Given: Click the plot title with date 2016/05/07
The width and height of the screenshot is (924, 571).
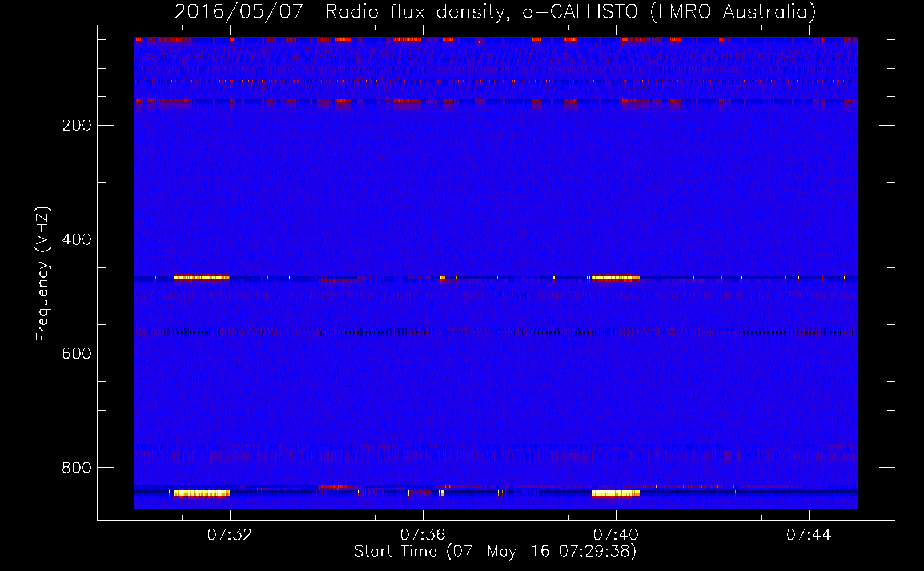Looking at the screenshot, I should pyautogui.click(x=495, y=12).
